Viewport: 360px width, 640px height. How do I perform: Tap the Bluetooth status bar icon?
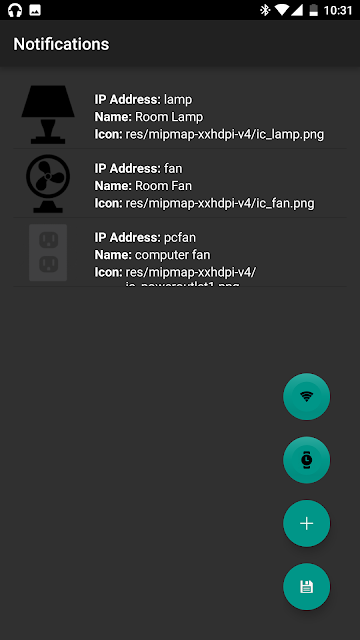pos(265,10)
